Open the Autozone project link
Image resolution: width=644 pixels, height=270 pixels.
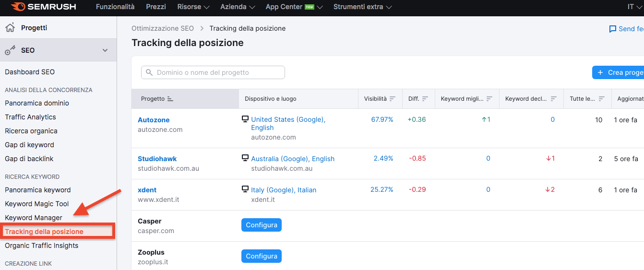click(x=154, y=120)
